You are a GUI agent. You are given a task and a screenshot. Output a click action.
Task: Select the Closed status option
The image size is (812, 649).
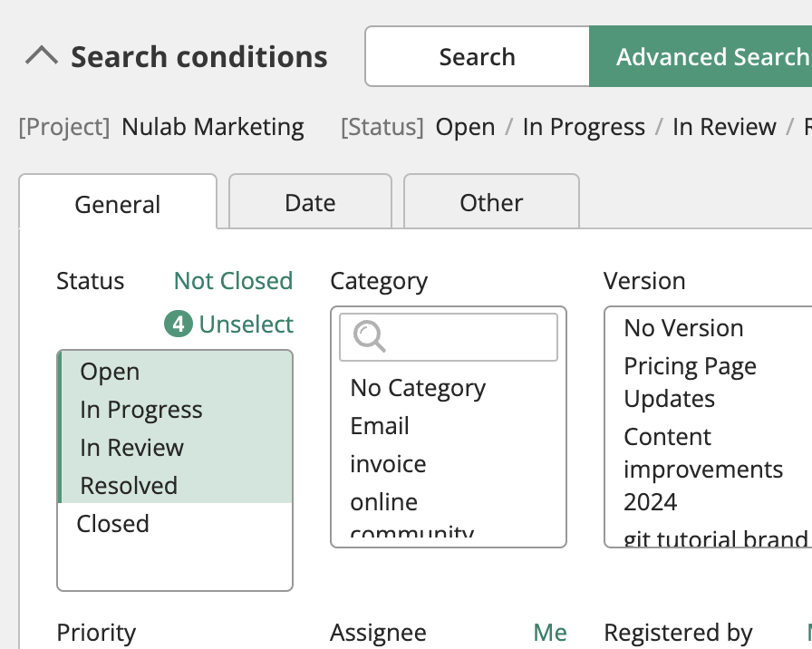[x=113, y=524]
